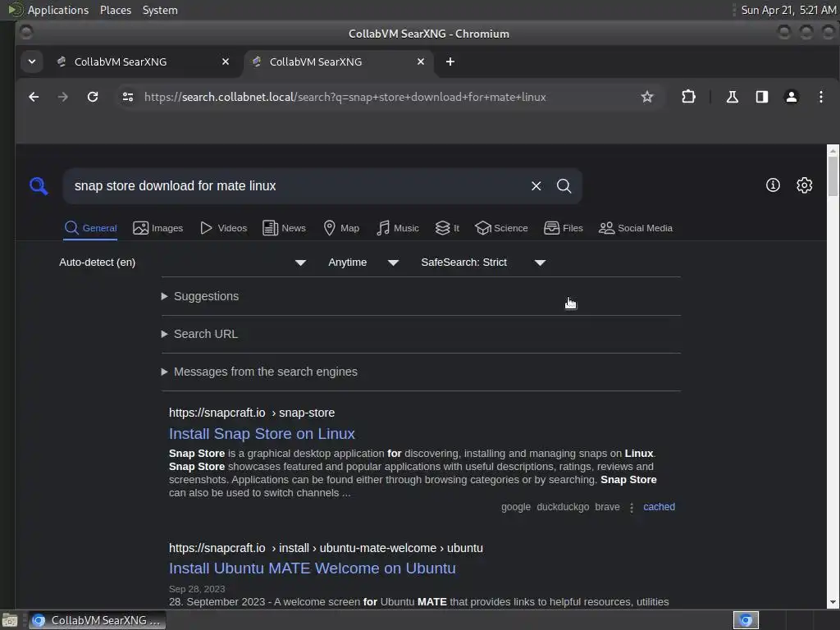Click the page vertical scrollbar thumb

833,177
